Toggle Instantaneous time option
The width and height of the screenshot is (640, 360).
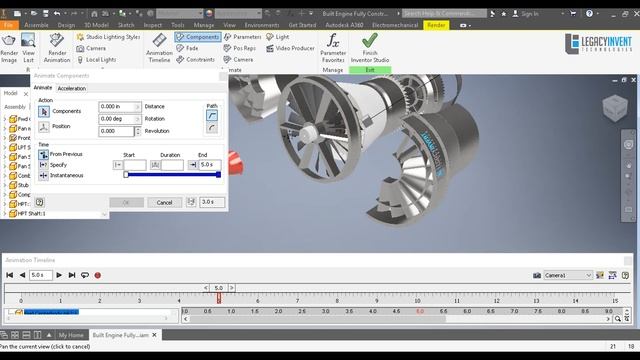43,176
